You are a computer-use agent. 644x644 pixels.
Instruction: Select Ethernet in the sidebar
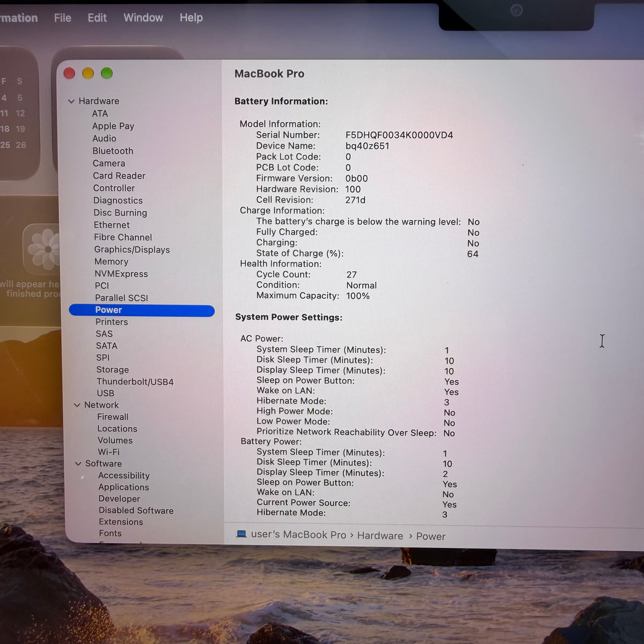(x=112, y=225)
